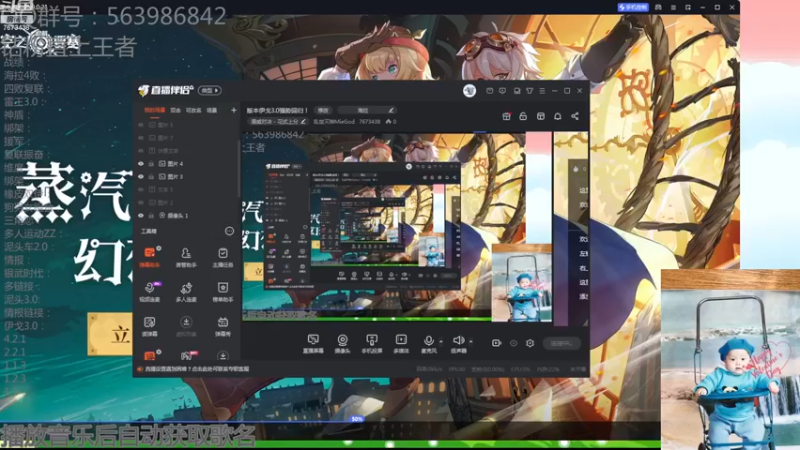
Task: Toggle preview eye icon in bottom bar
Action: click(x=513, y=343)
